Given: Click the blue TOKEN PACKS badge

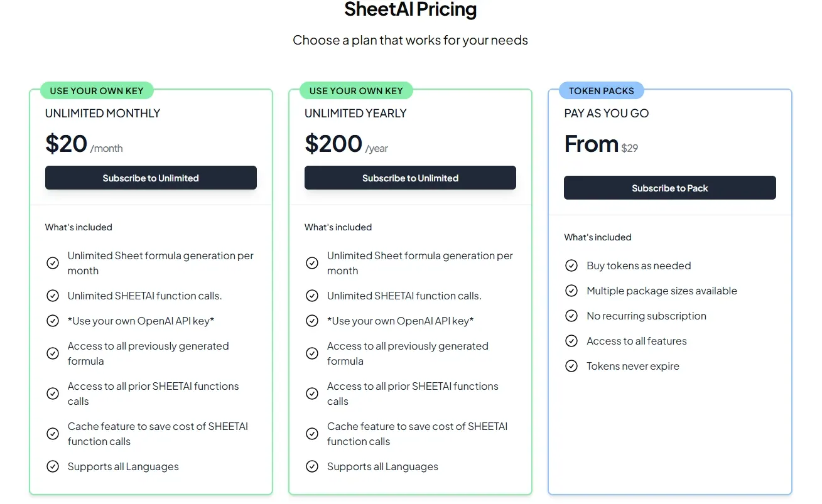Looking at the screenshot, I should 601,91.
